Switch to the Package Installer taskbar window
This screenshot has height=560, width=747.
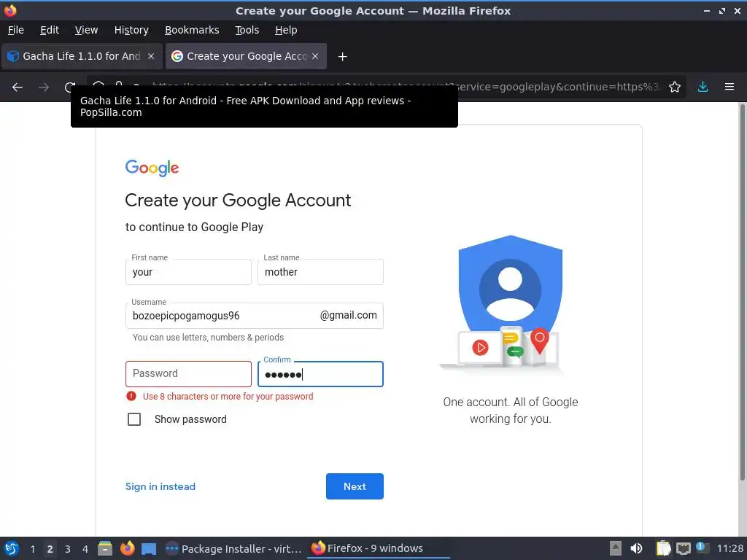tap(233, 548)
